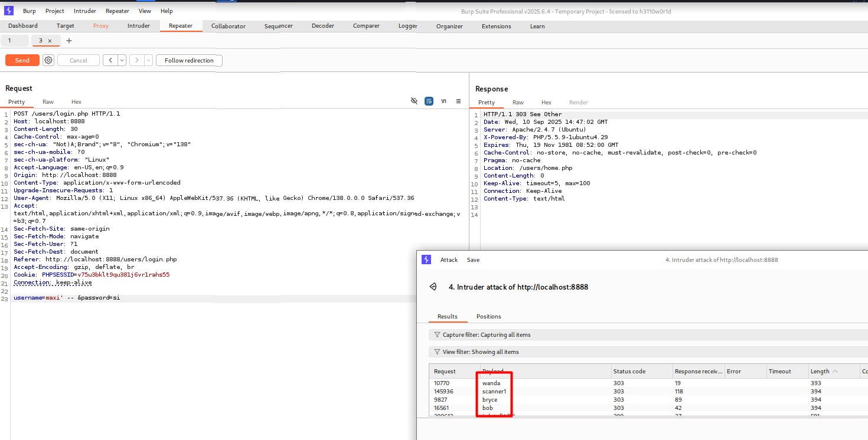Switch to the Decoder tab
Screen dimensions: 868x440
(x=323, y=26)
